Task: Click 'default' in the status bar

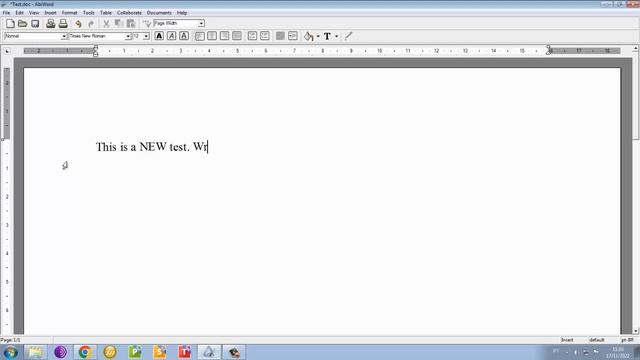Action: pyautogui.click(x=596, y=340)
